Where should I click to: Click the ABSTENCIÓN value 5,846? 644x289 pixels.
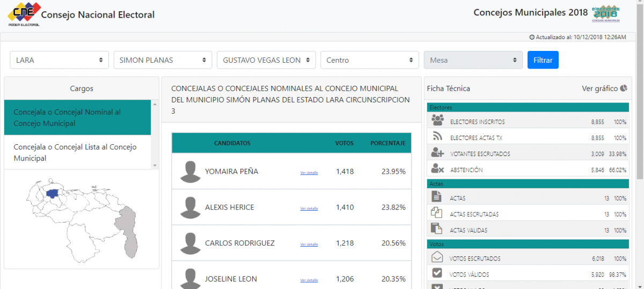(x=597, y=170)
